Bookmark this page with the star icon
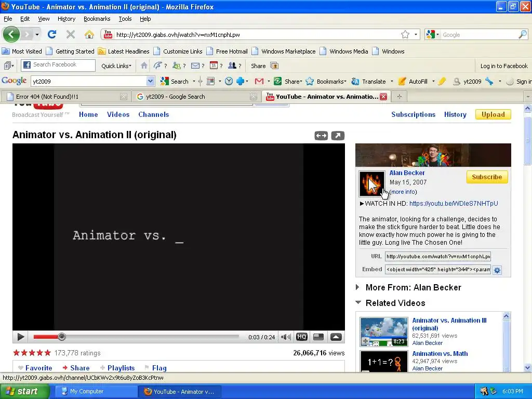This screenshot has height=399, width=532. coord(405,34)
